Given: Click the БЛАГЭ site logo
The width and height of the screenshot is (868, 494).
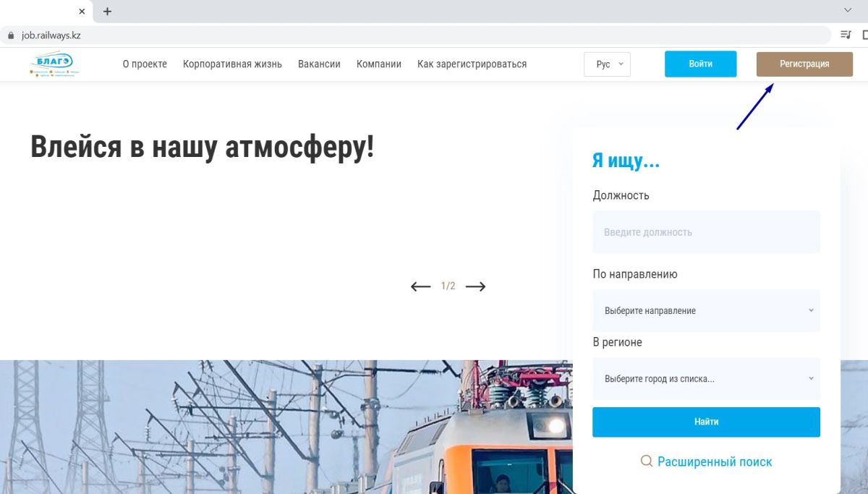Looking at the screenshot, I should coord(54,64).
